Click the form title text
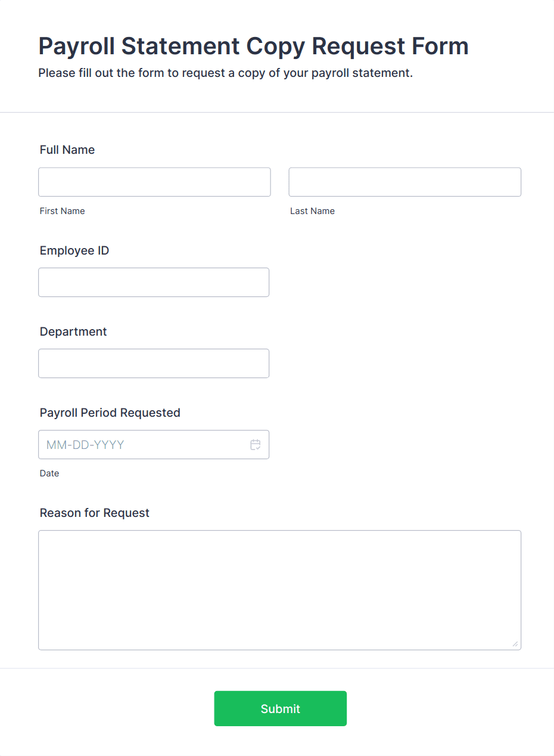The image size is (554, 756). pyautogui.click(x=253, y=46)
